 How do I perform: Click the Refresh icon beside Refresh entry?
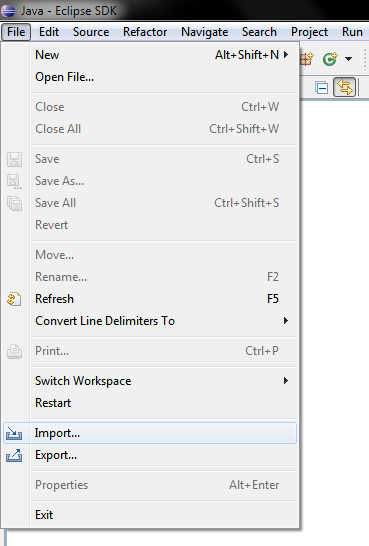(14, 299)
